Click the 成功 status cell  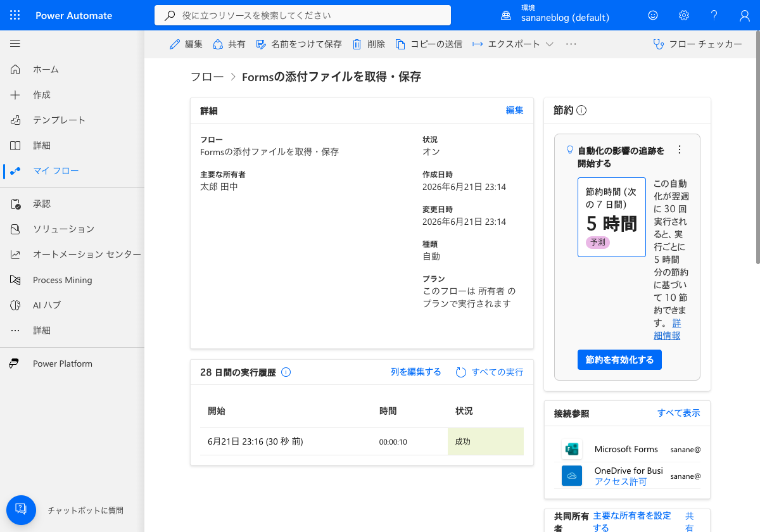[486, 441]
